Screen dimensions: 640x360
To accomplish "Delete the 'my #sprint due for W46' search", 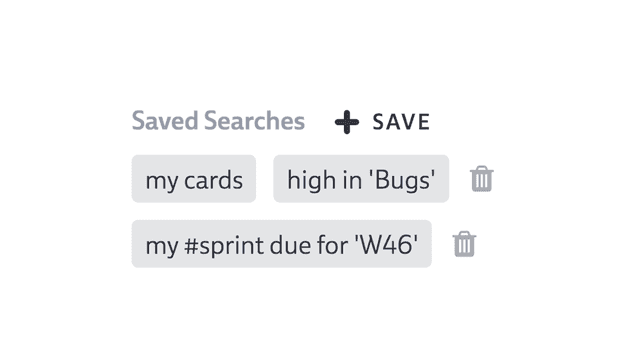I will [x=464, y=244].
